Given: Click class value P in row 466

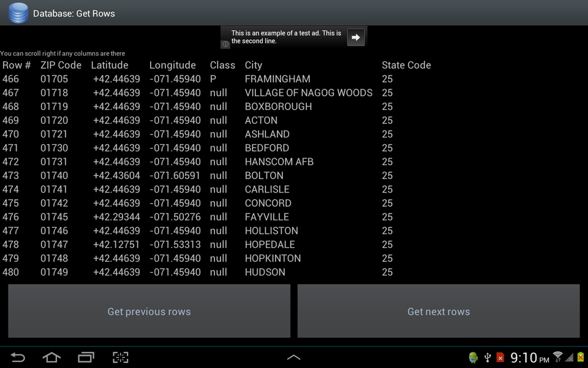Looking at the screenshot, I should (213, 79).
